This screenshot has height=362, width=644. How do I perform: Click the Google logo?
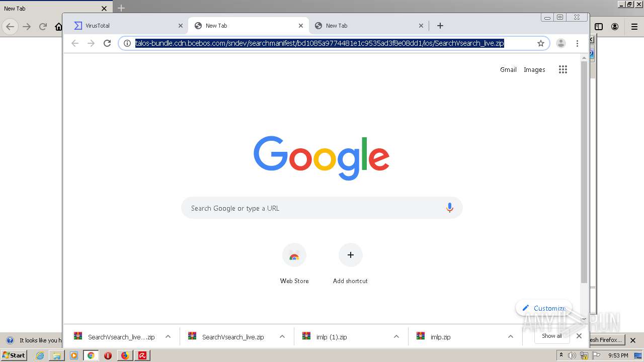[321, 158]
